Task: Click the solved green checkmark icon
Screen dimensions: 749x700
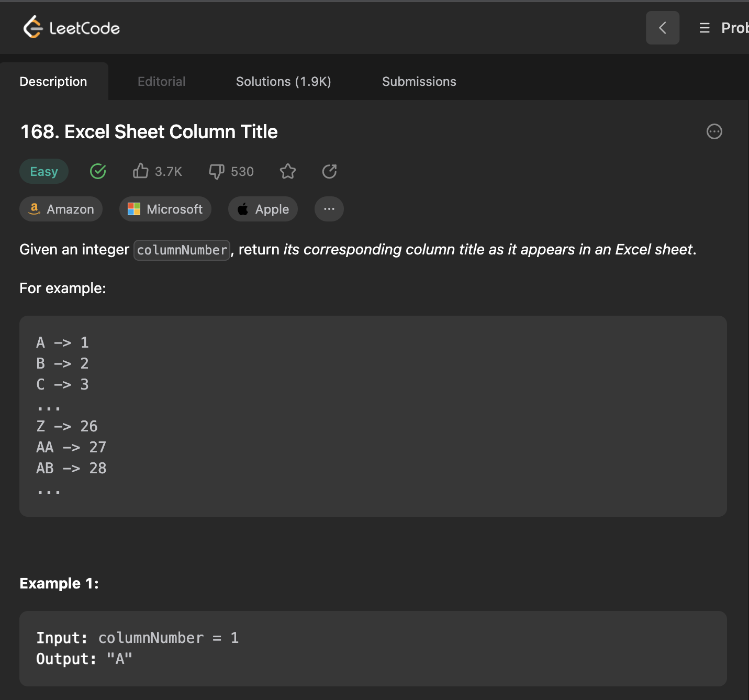Action: point(98,171)
